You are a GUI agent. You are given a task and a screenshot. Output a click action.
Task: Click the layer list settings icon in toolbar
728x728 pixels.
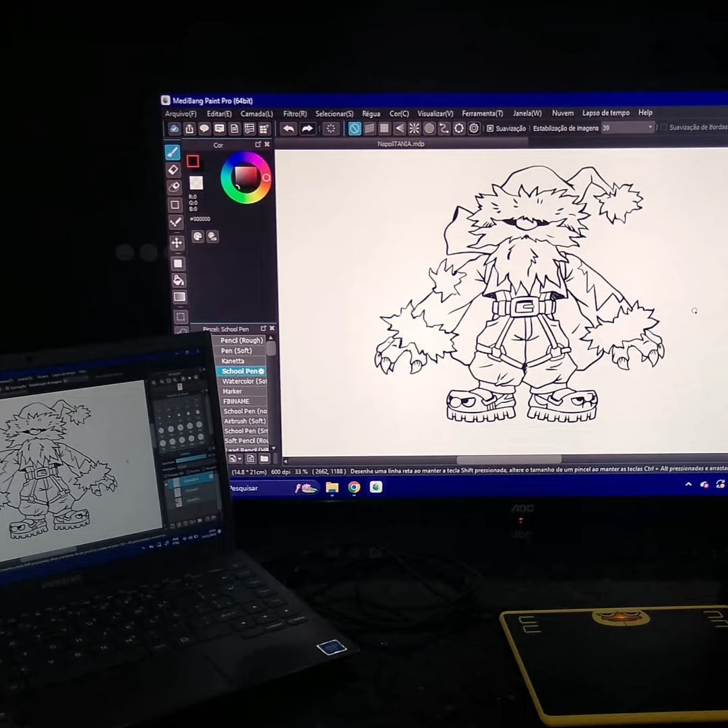[249, 129]
